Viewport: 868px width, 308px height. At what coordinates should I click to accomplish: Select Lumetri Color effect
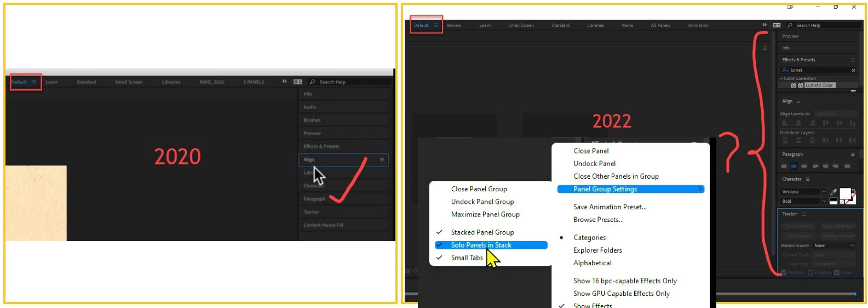click(820, 85)
